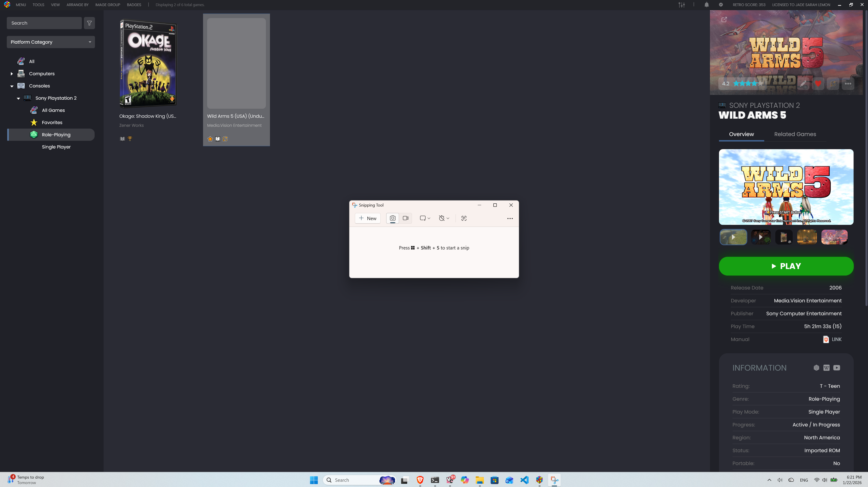
Task: Click the sliders icon in the top bar
Action: tap(682, 5)
